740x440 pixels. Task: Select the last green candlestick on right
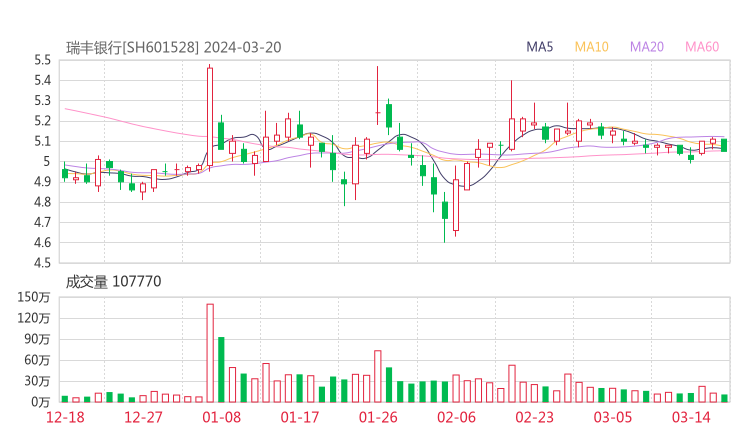(723, 145)
